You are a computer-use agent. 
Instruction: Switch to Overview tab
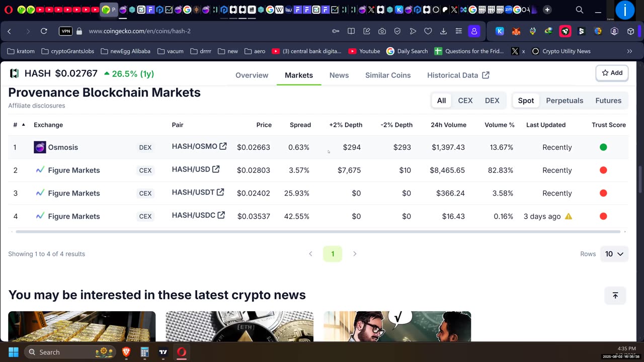(x=252, y=75)
